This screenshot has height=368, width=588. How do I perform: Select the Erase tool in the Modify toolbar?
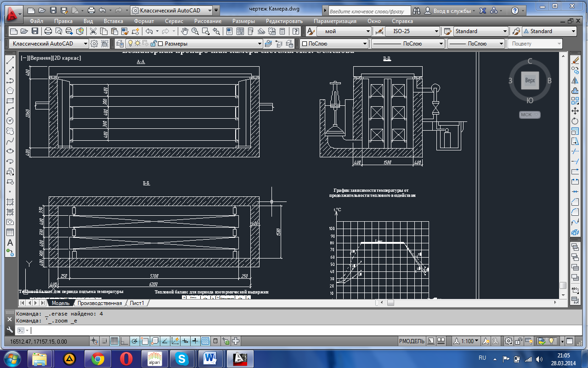(575, 61)
